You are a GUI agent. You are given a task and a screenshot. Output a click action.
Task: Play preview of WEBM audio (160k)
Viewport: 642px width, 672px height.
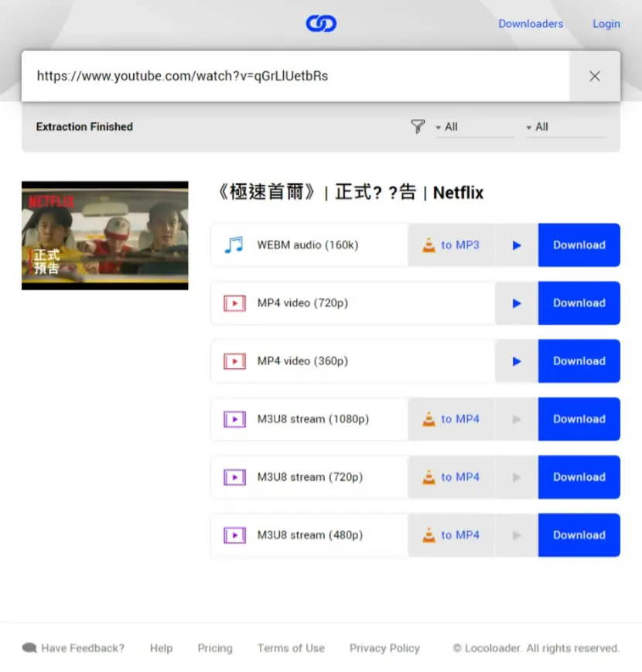tap(517, 245)
